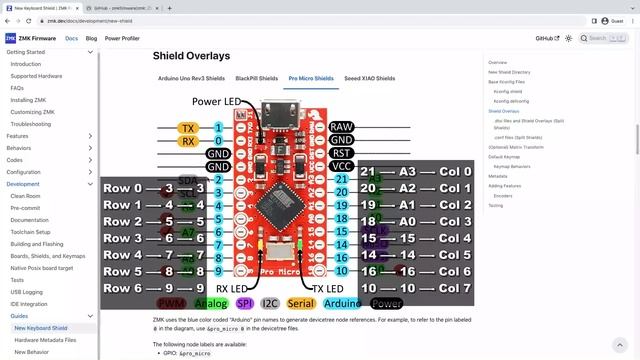
Task: Expand the Behaviors section chevron
Action: (x=90, y=148)
